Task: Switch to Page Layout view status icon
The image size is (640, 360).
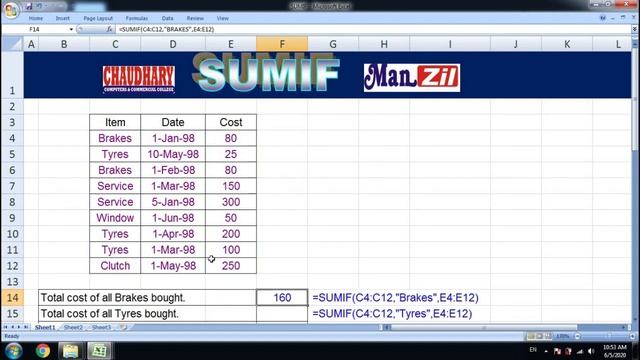Action: tap(539, 336)
